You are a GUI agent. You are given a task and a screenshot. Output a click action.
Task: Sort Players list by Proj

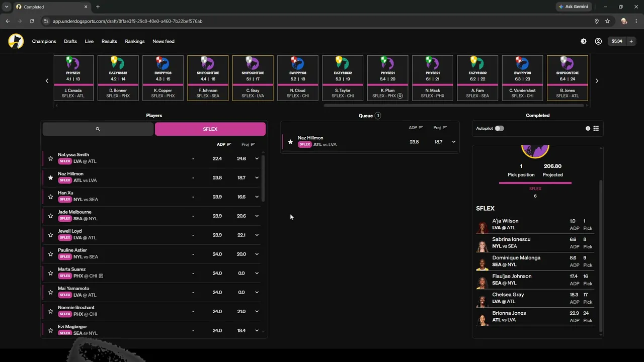tap(248, 144)
